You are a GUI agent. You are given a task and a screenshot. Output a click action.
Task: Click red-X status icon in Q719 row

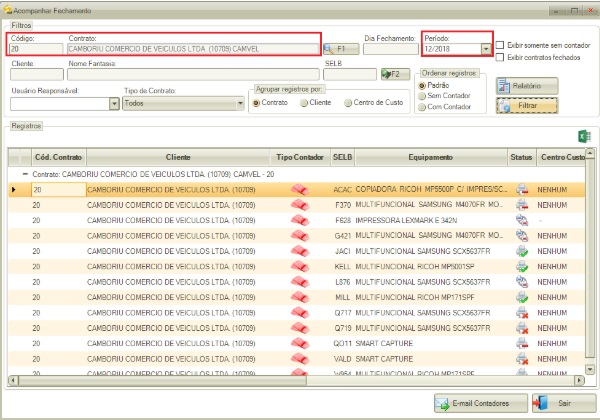522,328
